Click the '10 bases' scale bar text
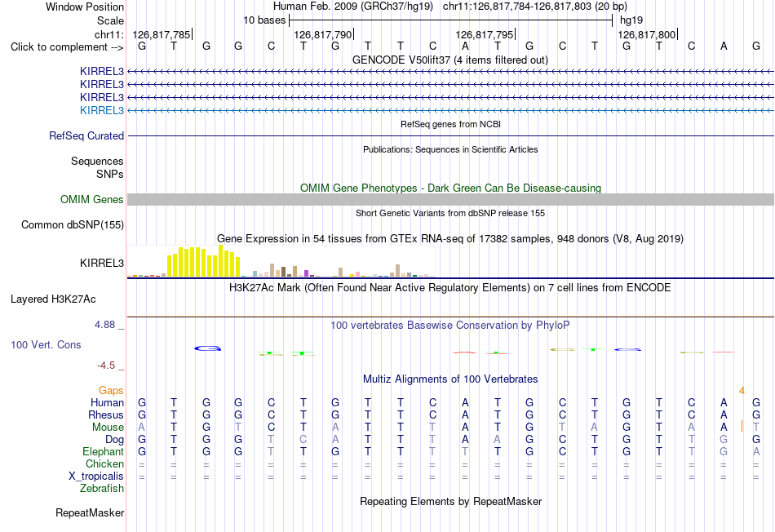This screenshot has width=775, height=532. pyautogui.click(x=264, y=20)
